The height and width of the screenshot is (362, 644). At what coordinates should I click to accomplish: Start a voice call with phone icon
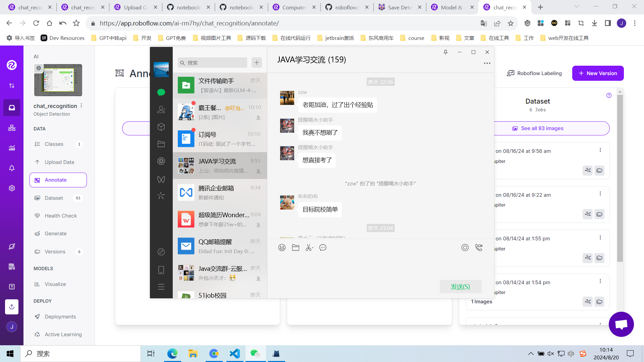(x=479, y=248)
